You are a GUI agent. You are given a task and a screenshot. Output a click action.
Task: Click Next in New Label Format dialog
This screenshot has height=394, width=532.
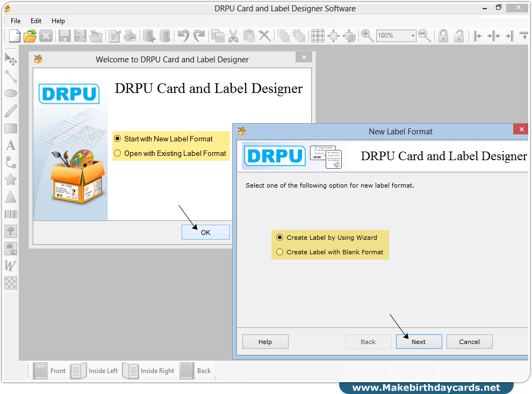coord(419,342)
